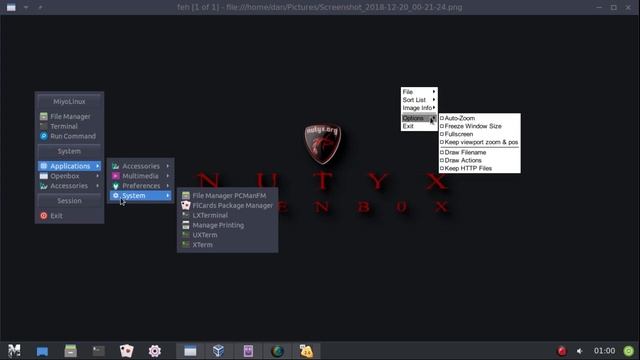Launch UXTerm
This screenshot has width=640, height=360.
[228, 235]
